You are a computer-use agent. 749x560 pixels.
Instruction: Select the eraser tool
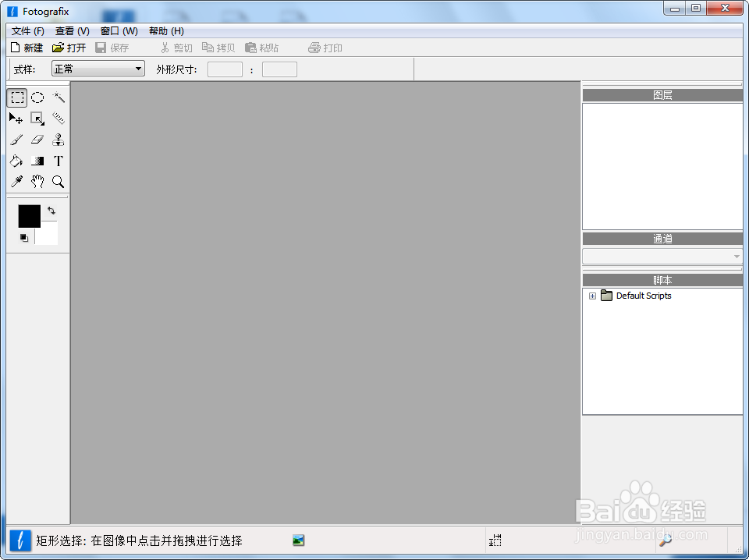pyautogui.click(x=37, y=140)
